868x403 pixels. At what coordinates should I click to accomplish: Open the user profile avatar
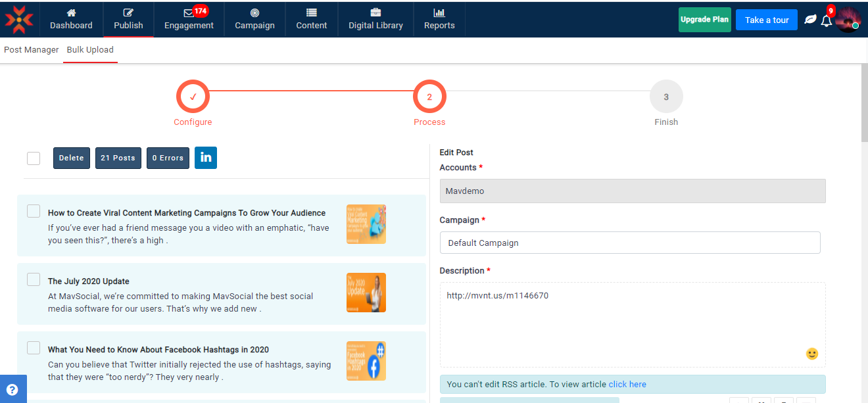(x=848, y=20)
